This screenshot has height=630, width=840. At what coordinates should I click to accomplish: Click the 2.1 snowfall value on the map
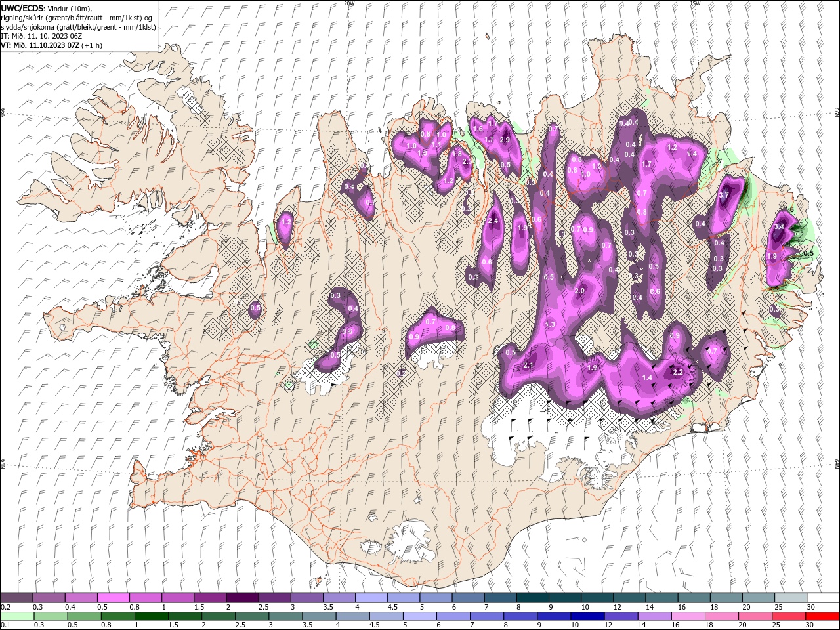coord(529,365)
